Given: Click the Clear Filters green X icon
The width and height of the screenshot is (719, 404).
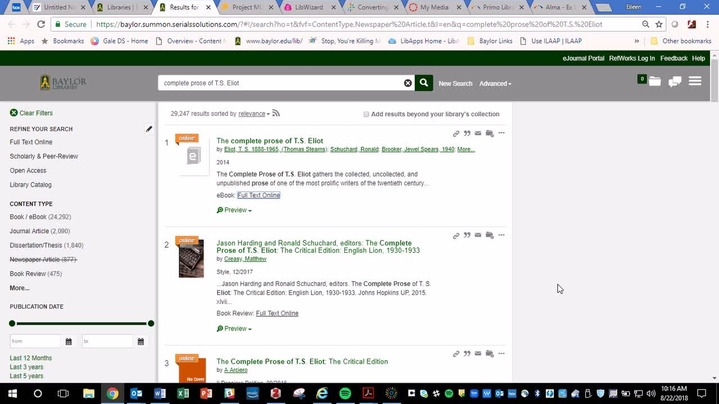Looking at the screenshot, I should pyautogui.click(x=14, y=113).
